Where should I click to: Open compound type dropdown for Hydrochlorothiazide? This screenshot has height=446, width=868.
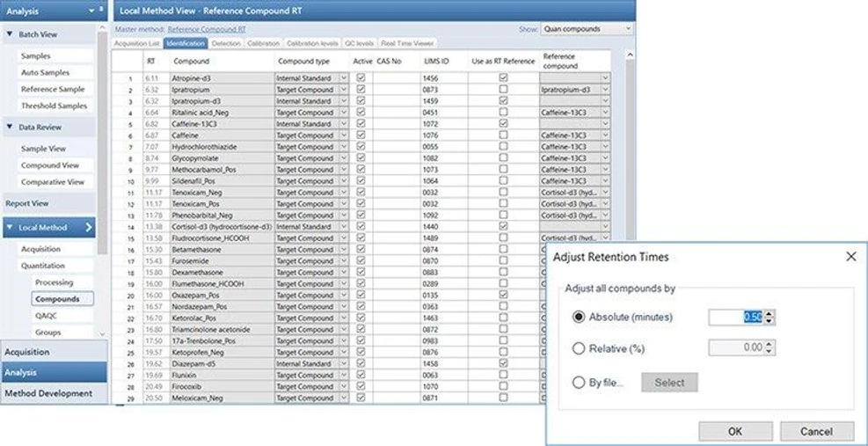[343, 147]
